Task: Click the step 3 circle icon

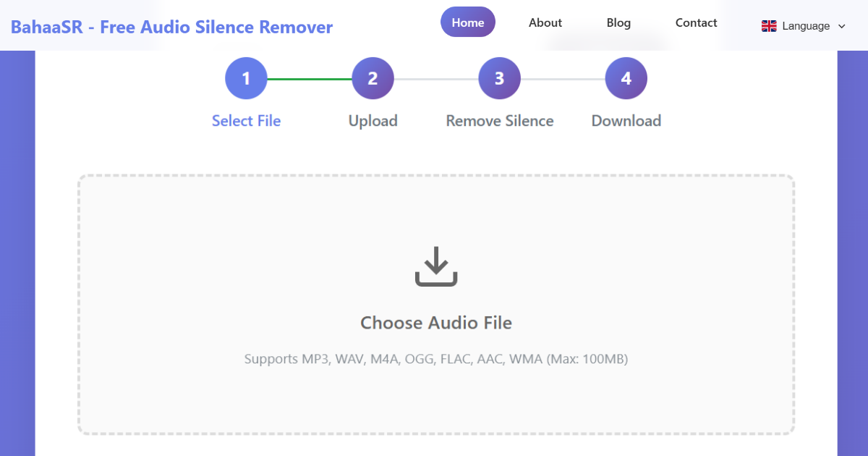Action: pyautogui.click(x=499, y=78)
